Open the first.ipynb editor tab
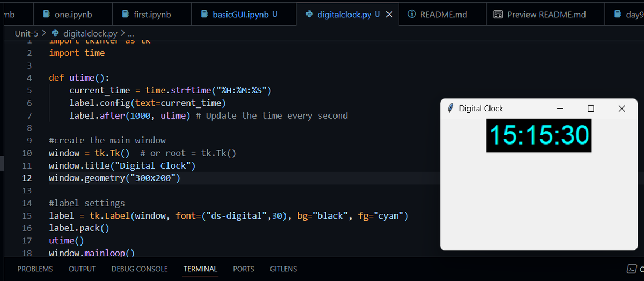The image size is (644, 281). pos(152,15)
